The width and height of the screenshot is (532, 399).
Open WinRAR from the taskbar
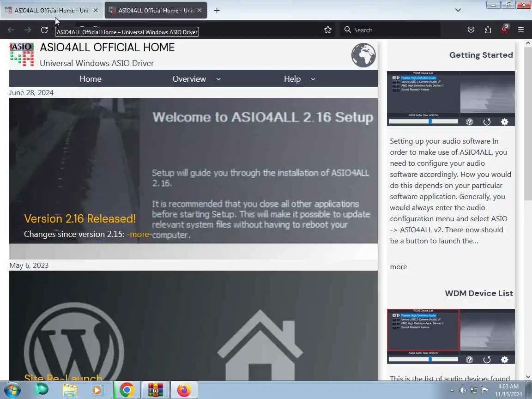(155, 390)
